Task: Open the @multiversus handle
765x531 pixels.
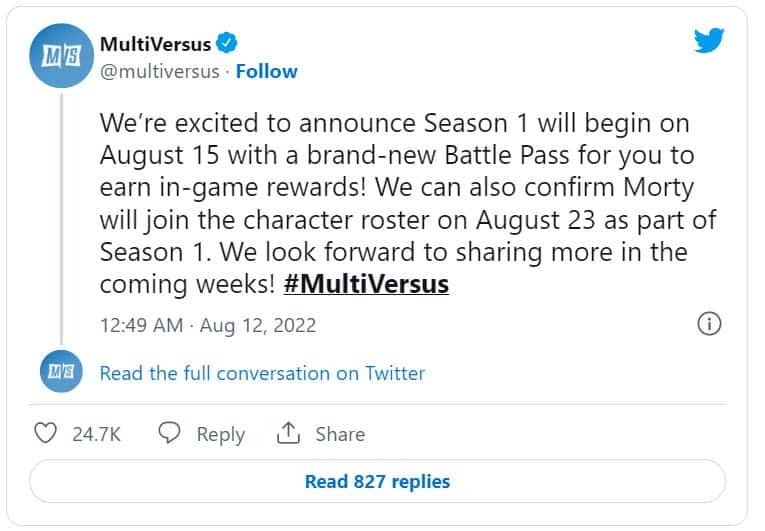Action: point(160,72)
